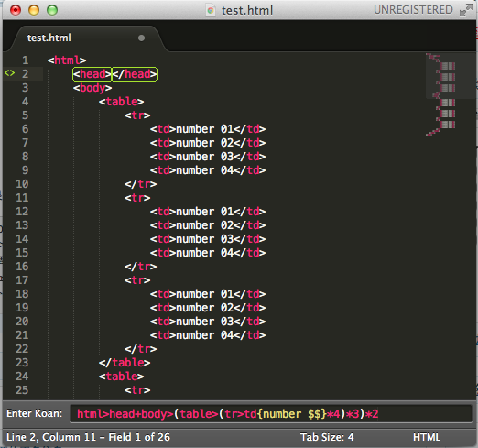Click the <body> tag on line 3
This screenshot has width=478, height=448.
(92, 88)
